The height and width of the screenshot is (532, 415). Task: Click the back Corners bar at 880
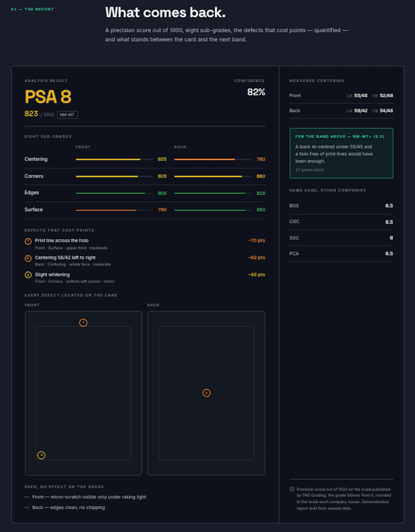(213, 176)
